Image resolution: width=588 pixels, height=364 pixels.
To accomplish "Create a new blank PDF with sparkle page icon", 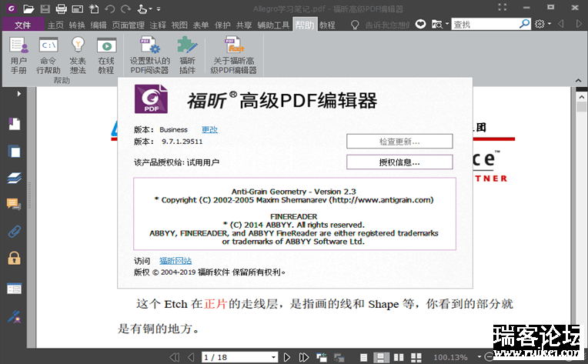I will coord(94,8).
